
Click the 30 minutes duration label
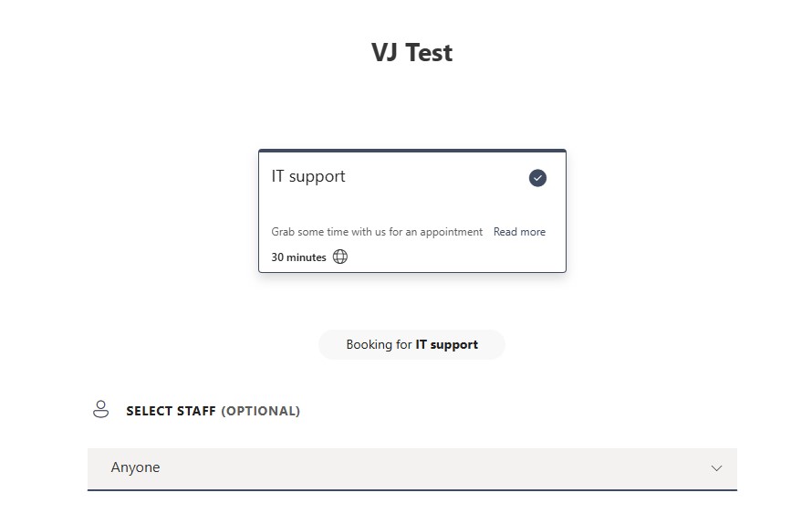299,257
